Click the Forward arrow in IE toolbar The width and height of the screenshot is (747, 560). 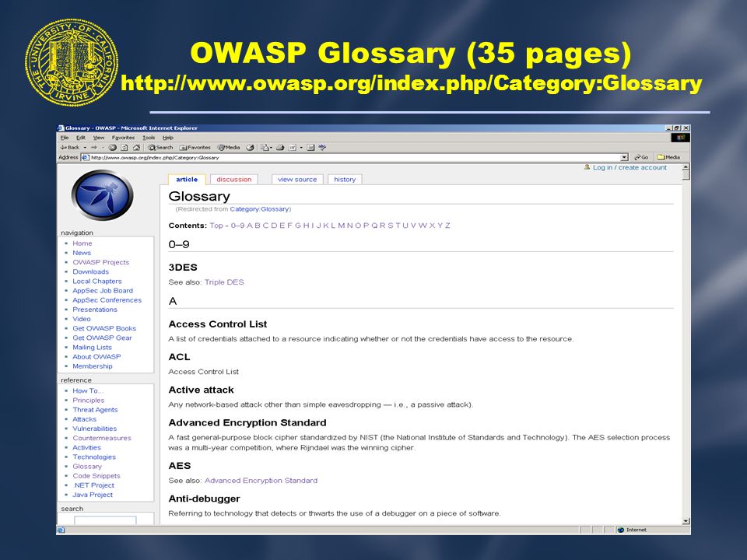pos(94,147)
